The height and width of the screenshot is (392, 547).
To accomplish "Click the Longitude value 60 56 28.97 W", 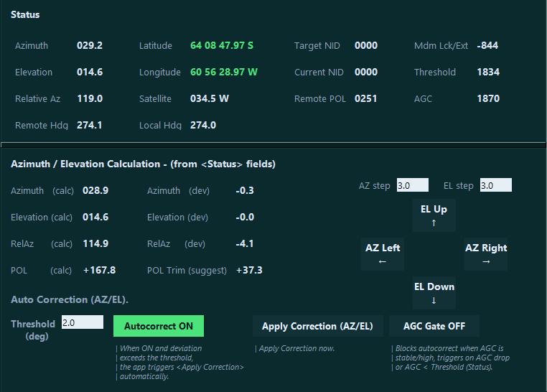I will click(x=224, y=73).
